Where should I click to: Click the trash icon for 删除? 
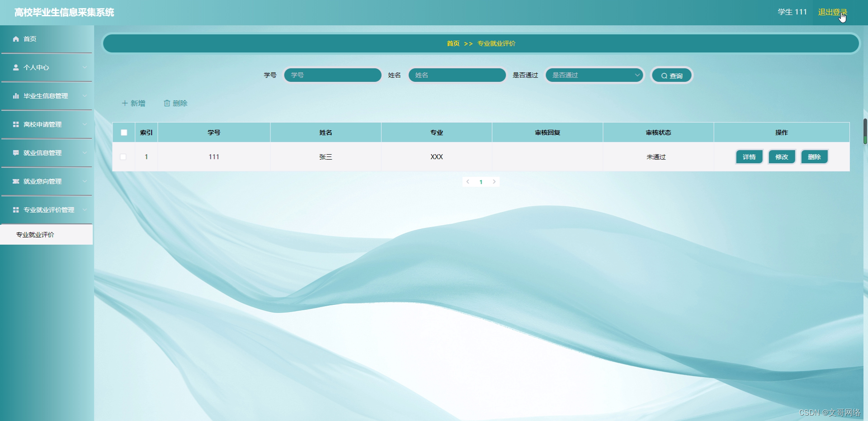click(x=166, y=103)
